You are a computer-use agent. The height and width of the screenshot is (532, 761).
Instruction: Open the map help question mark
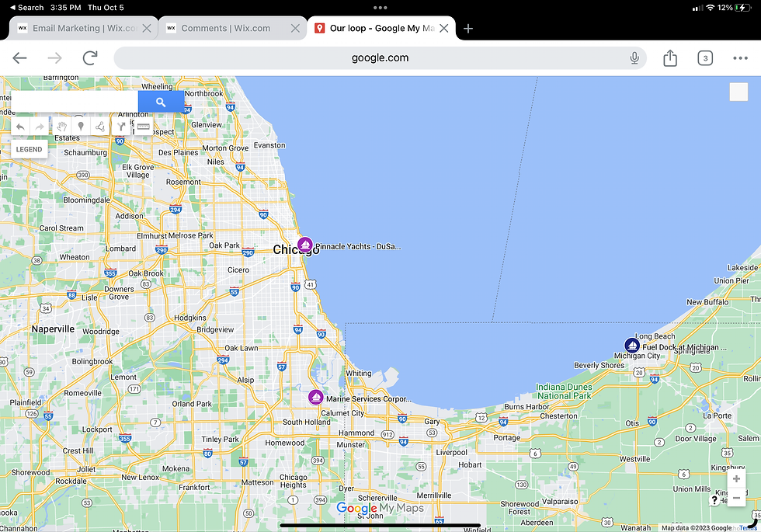(x=714, y=500)
